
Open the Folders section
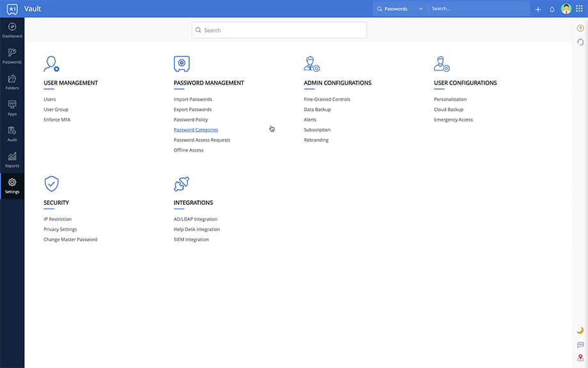tap(12, 81)
